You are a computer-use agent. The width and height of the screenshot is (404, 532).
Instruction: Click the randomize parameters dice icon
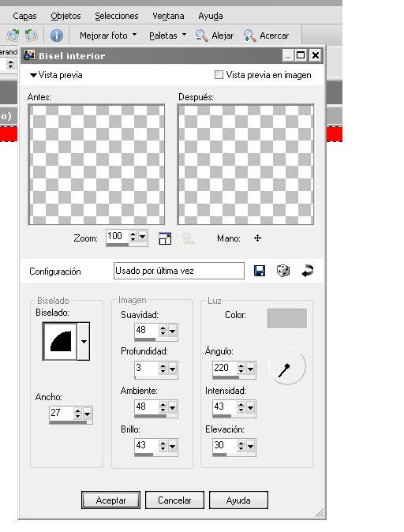pyautogui.click(x=283, y=271)
